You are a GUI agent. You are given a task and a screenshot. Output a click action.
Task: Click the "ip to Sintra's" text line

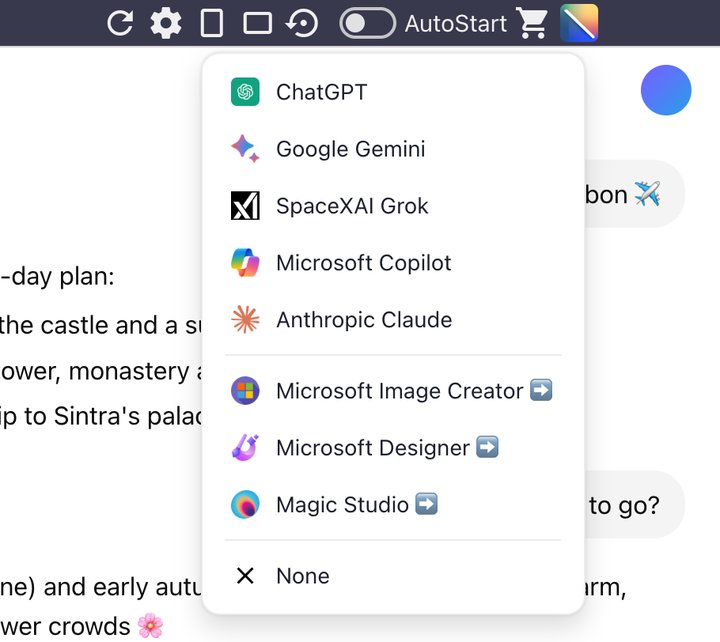point(101,417)
